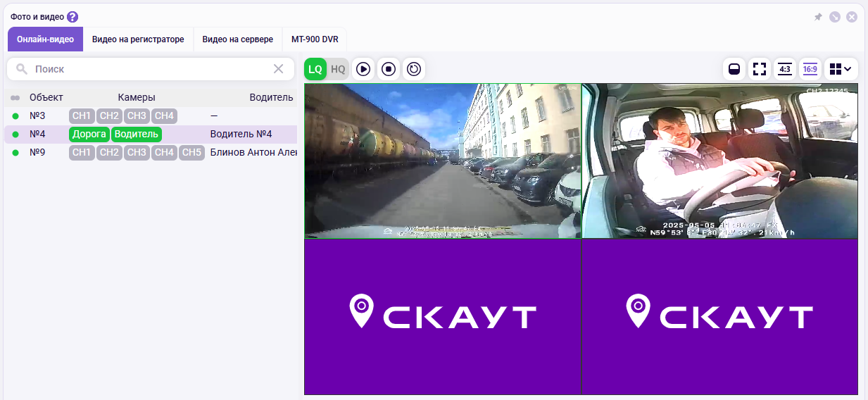Enable CH5 camera for object №9

[191, 152]
